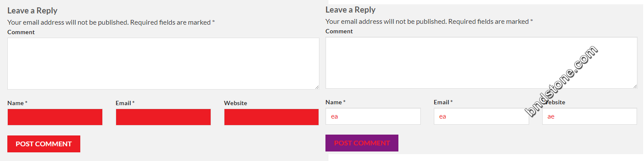This screenshot has height=161, width=644.
Task: Click the bndstone.com watermark text
Action: point(562,81)
